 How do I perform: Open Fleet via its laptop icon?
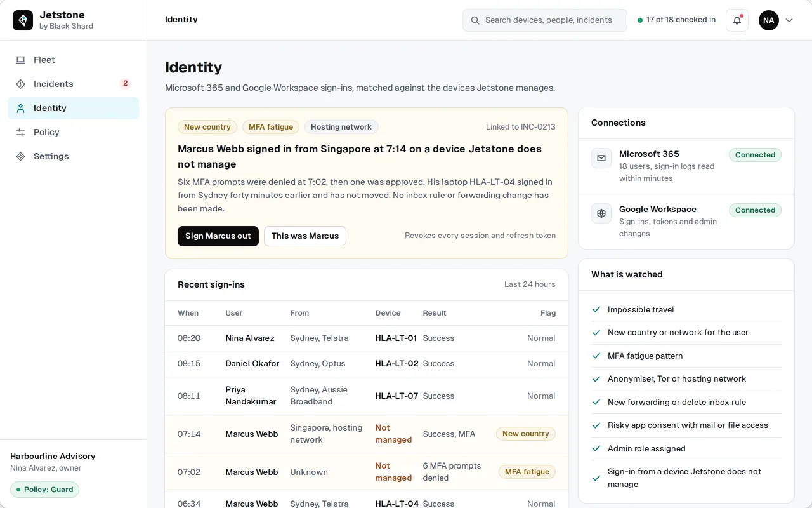(x=21, y=60)
